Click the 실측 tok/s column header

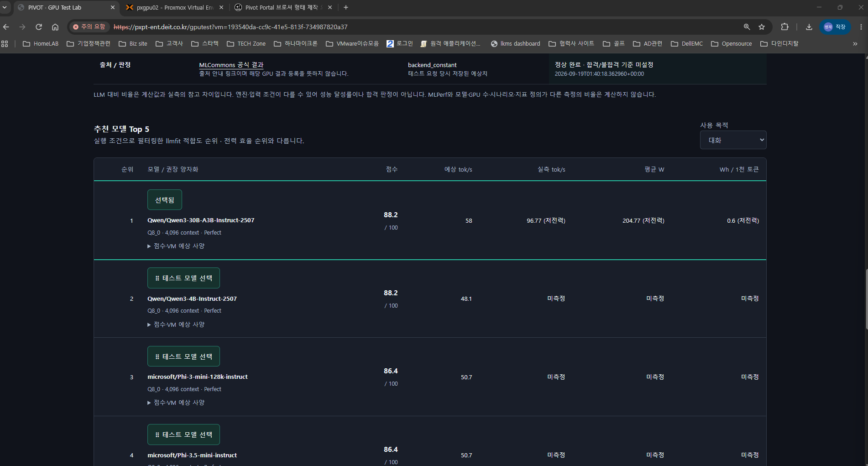point(551,169)
